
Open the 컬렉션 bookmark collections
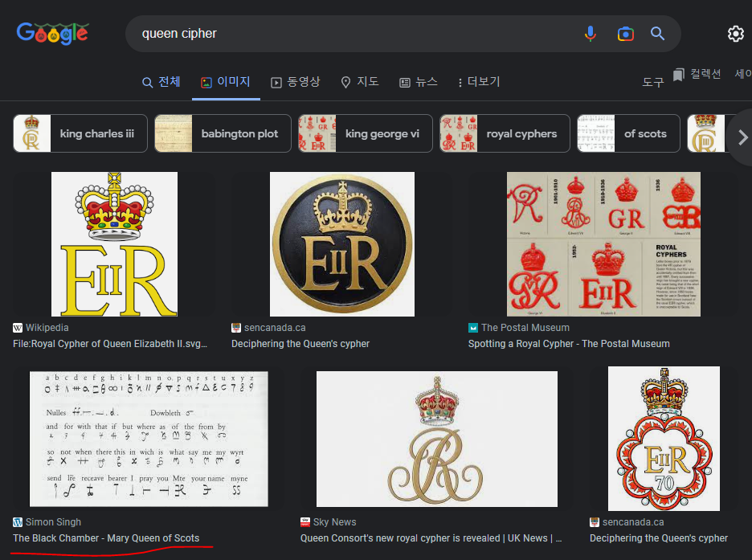point(697,74)
